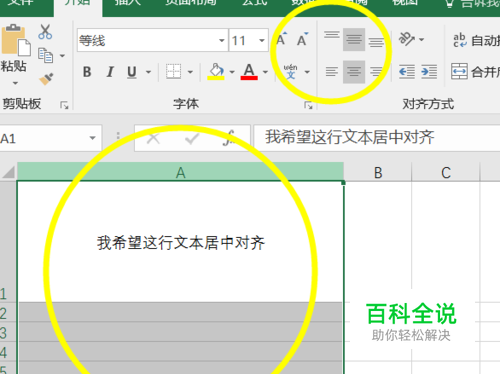The height and width of the screenshot is (374, 500).
Task: Click the Decrease Indent icon
Action: pos(407,72)
